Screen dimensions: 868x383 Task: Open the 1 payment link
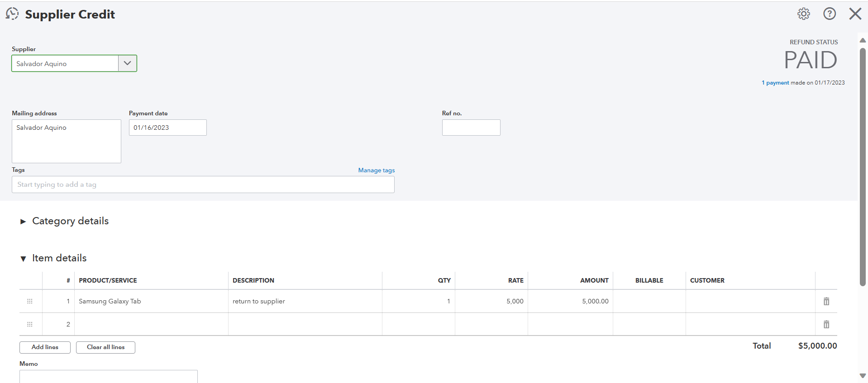click(775, 83)
